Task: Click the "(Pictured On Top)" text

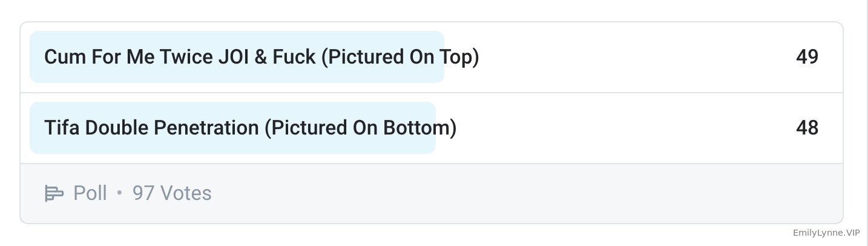Action: click(x=400, y=57)
